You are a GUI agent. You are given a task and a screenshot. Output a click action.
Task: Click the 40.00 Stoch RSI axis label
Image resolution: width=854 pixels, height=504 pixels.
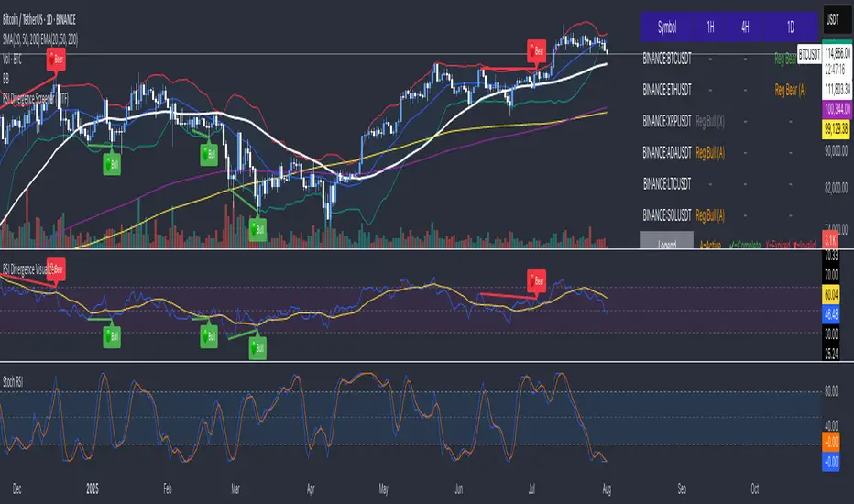click(831, 424)
